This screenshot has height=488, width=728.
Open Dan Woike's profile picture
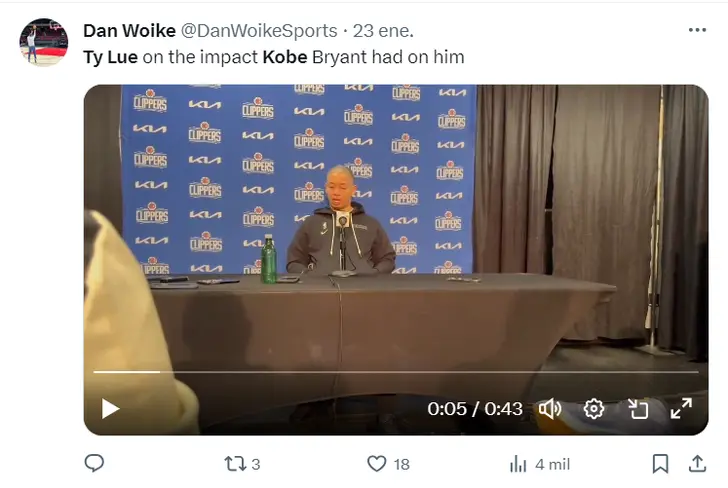click(x=44, y=42)
